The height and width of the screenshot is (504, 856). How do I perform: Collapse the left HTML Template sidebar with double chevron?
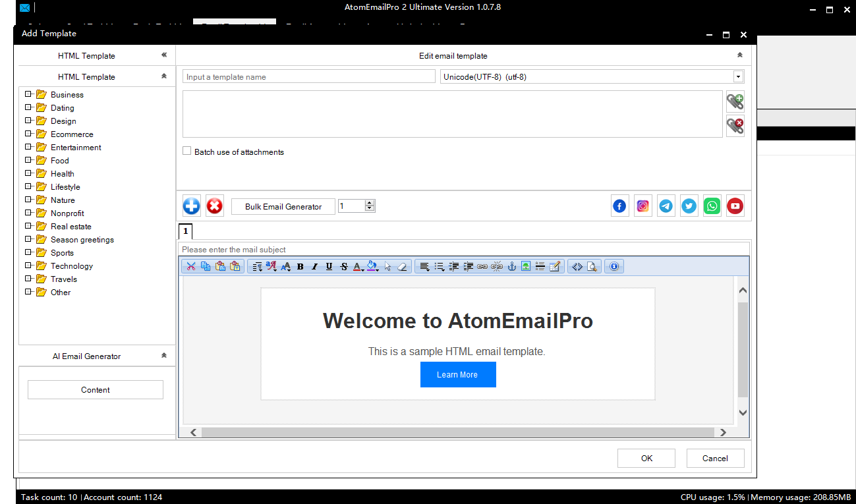(164, 55)
